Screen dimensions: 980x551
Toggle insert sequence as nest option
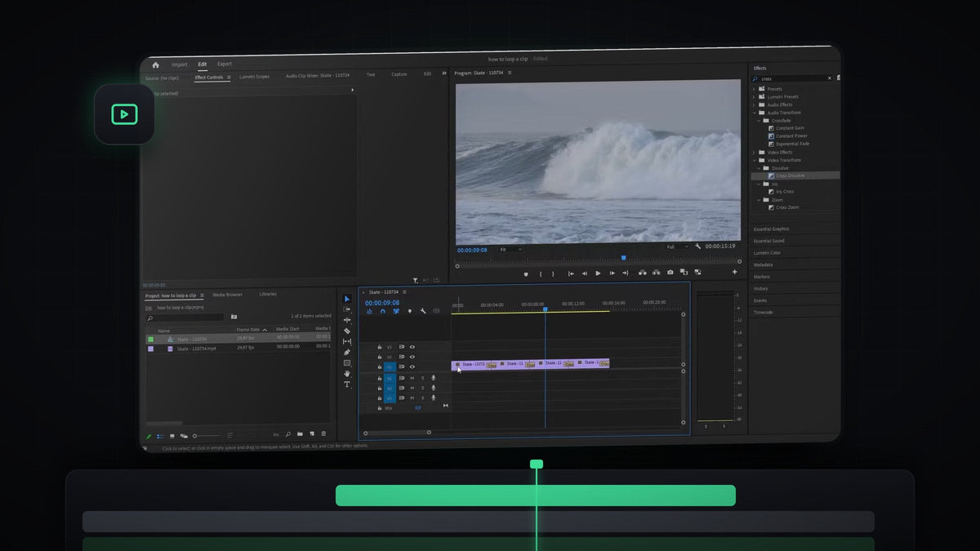[x=369, y=311]
